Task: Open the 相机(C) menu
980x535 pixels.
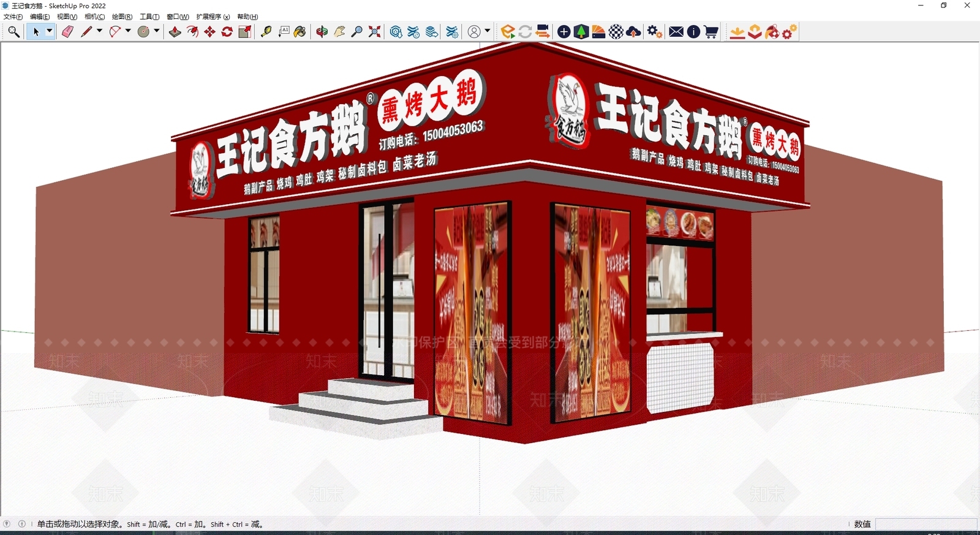Action: pos(94,17)
